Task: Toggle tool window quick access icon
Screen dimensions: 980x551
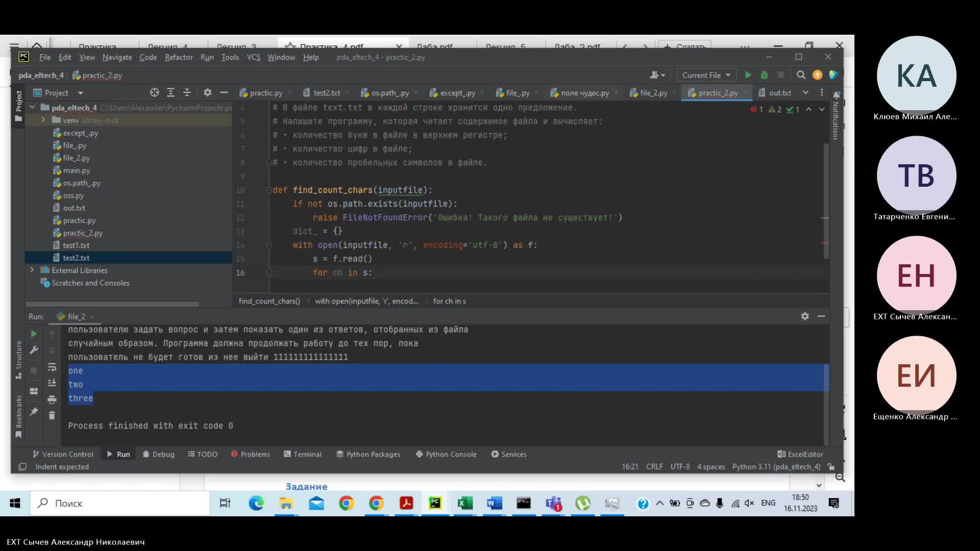Action: pos(22,467)
